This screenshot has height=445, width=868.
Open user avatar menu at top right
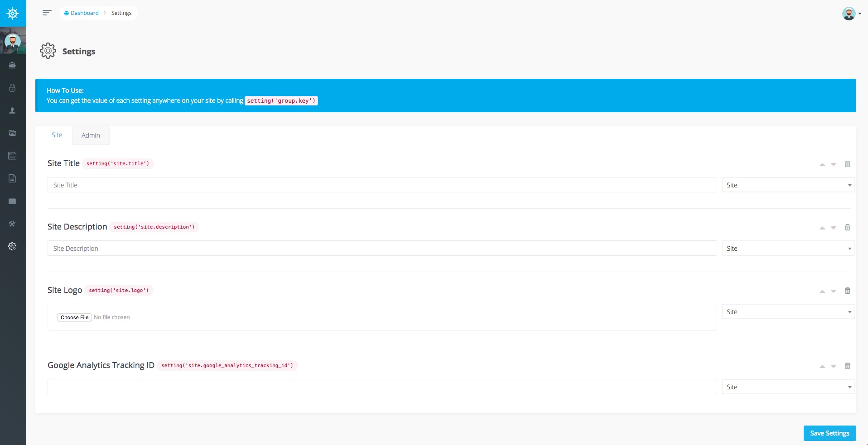[x=851, y=14]
